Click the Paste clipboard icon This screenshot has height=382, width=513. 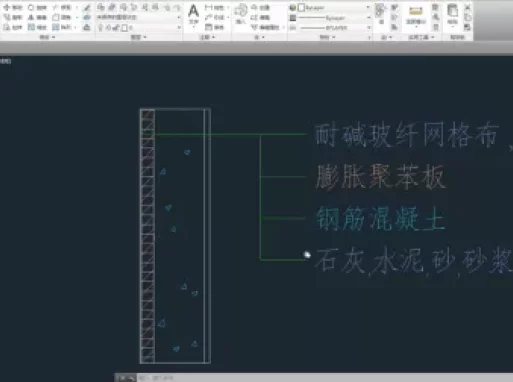pos(452,14)
